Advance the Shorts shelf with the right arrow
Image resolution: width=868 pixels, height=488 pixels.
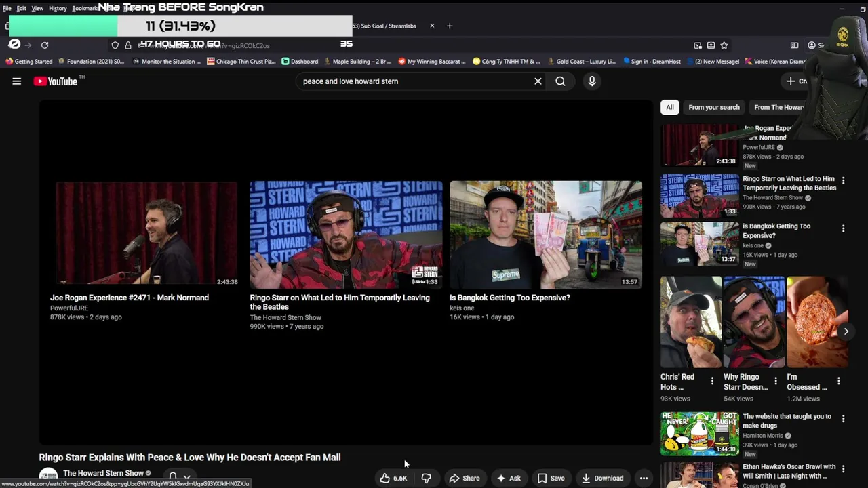tap(846, 331)
